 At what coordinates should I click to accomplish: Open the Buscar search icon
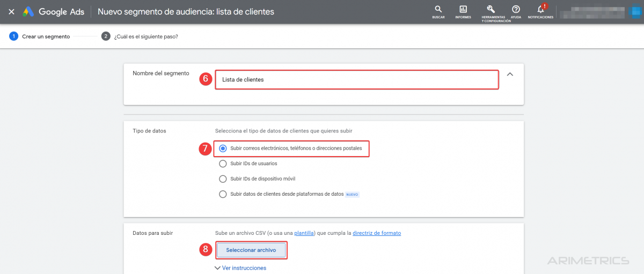point(438,10)
